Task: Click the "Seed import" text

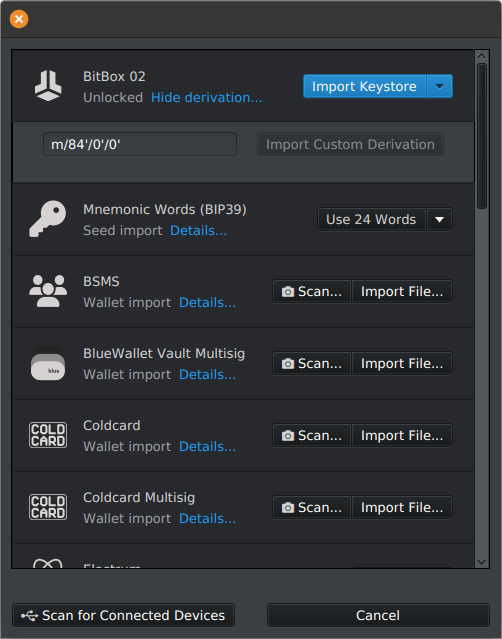Action: [123, 231]
